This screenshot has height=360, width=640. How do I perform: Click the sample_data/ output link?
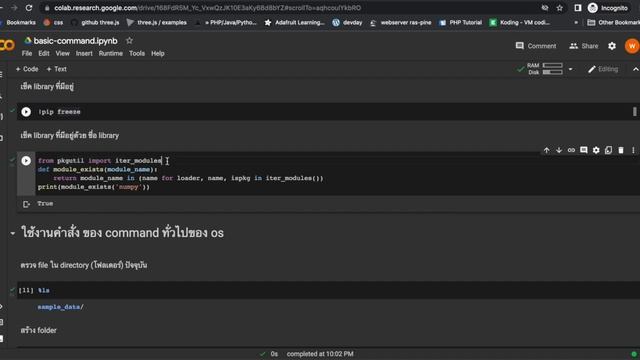coord(60,307)
